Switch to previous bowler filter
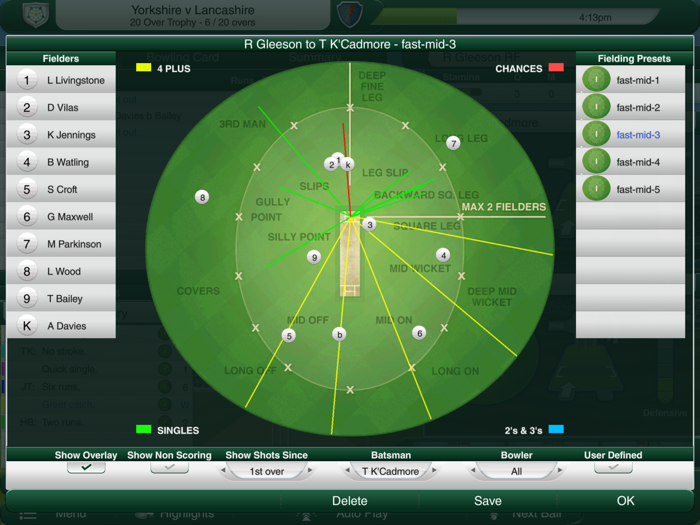The image size is (700, 525). (473, 471)
